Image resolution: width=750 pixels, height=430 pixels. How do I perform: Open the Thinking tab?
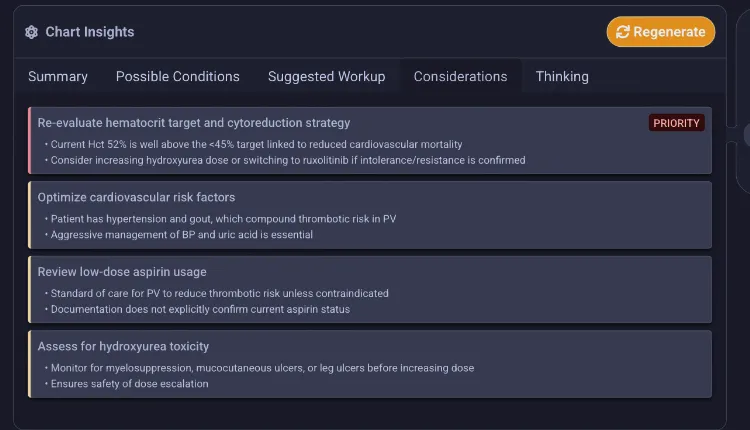coord(562,77)
